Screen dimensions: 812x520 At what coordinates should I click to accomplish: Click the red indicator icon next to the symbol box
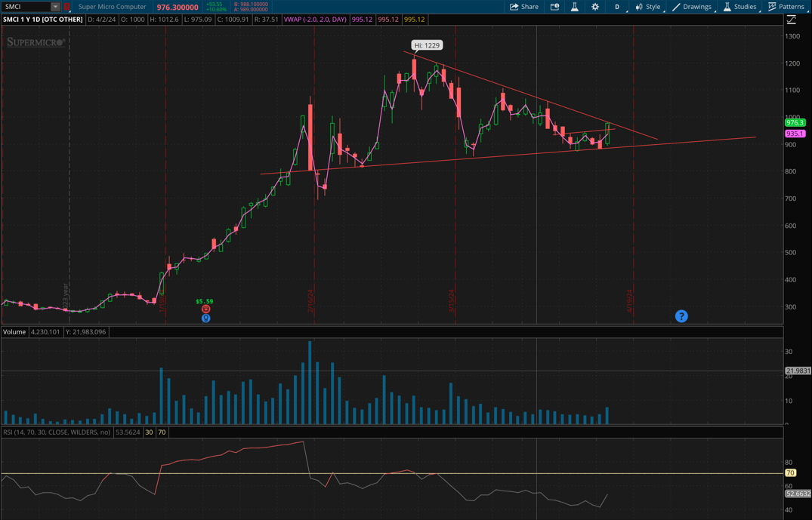(67, 7)
